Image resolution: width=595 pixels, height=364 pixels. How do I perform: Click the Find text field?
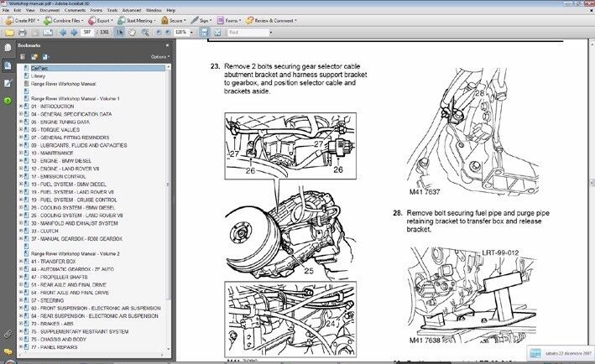coord(248,33)
